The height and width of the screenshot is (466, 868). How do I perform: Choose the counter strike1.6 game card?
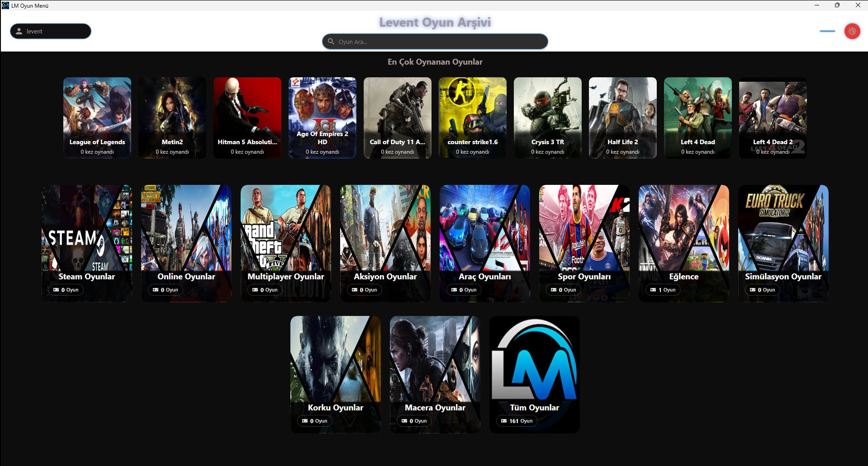(473, 118)
